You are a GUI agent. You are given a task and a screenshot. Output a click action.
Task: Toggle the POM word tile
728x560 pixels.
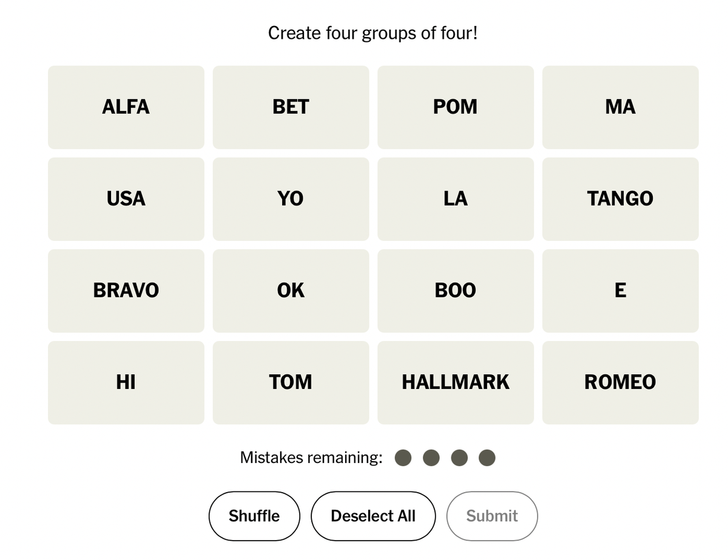[456, 107]
